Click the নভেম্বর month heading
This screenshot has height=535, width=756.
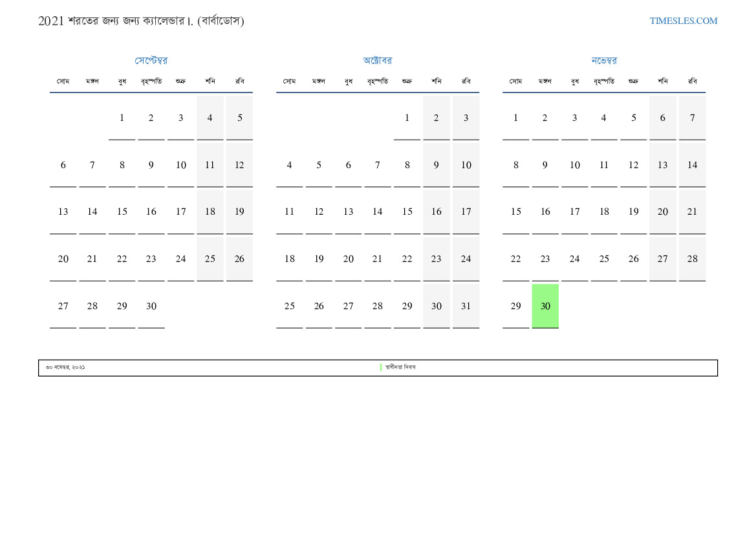(604, 61)
